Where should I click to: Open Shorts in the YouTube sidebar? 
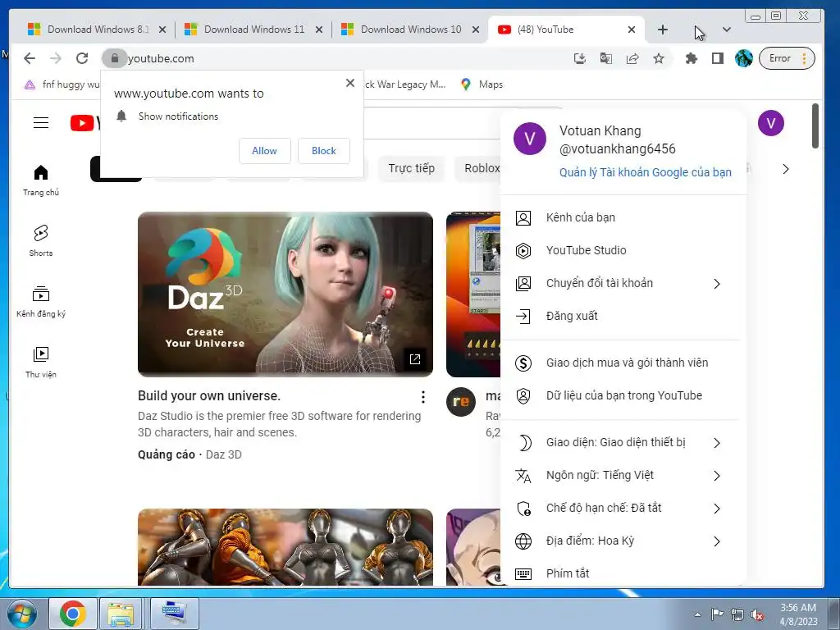[x=41, y=240]
